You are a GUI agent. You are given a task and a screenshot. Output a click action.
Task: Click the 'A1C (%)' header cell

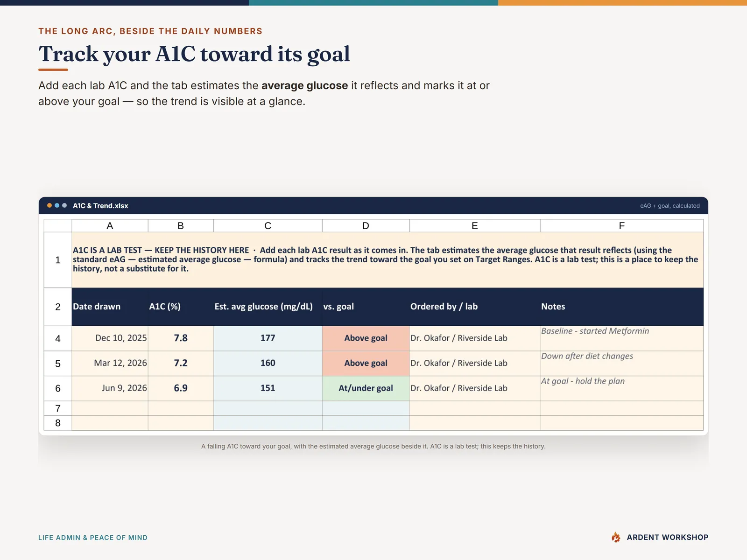[x=181, y=307]
